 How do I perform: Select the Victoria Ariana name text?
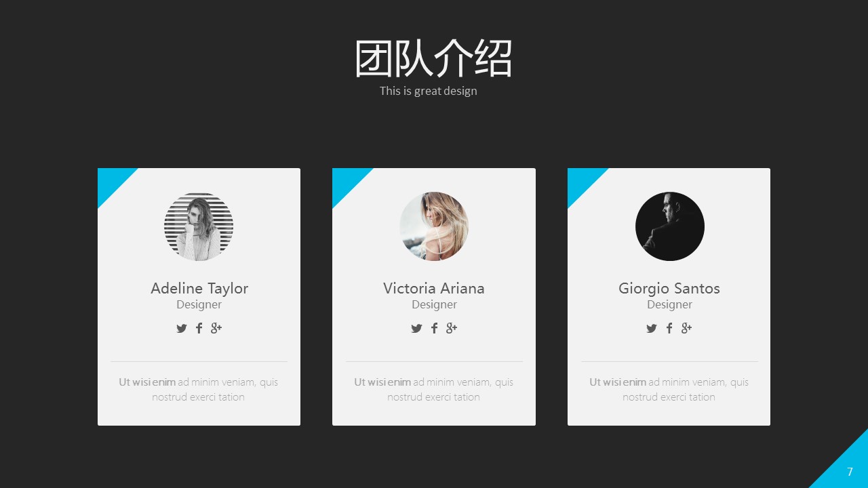[x=434, y=288]
